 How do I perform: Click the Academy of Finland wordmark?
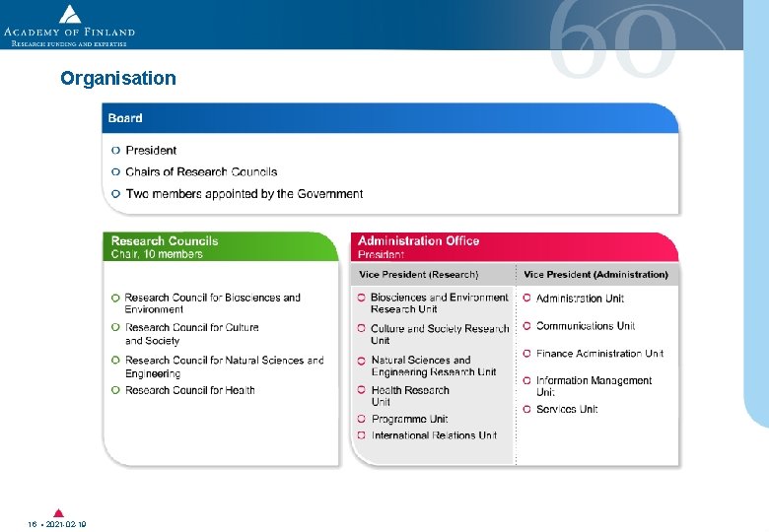[x=69, y=33]
